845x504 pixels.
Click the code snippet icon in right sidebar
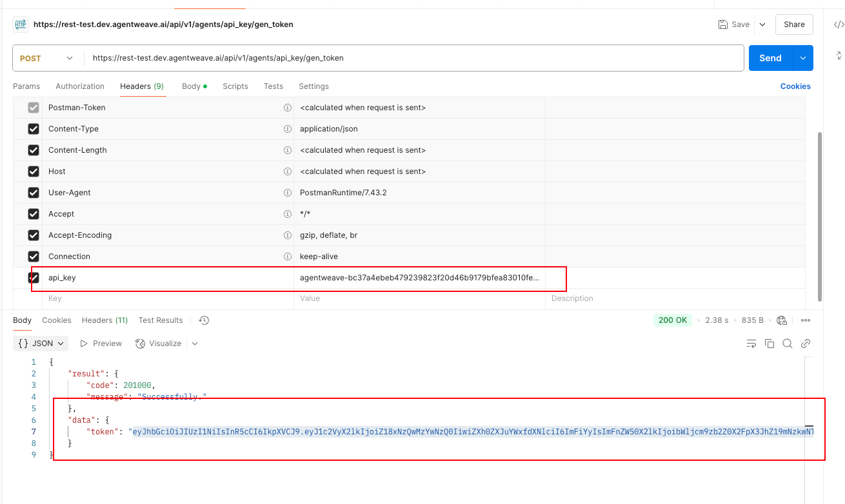click(839, 25)
